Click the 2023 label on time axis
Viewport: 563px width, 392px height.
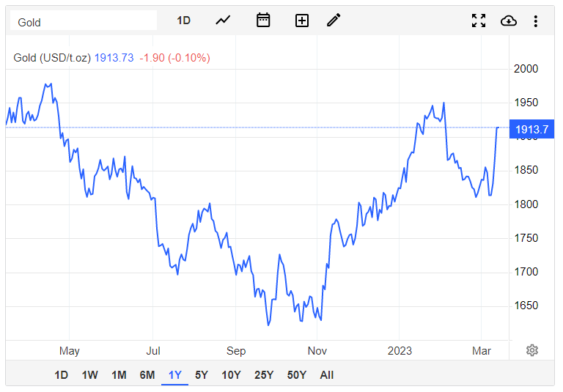400,351
